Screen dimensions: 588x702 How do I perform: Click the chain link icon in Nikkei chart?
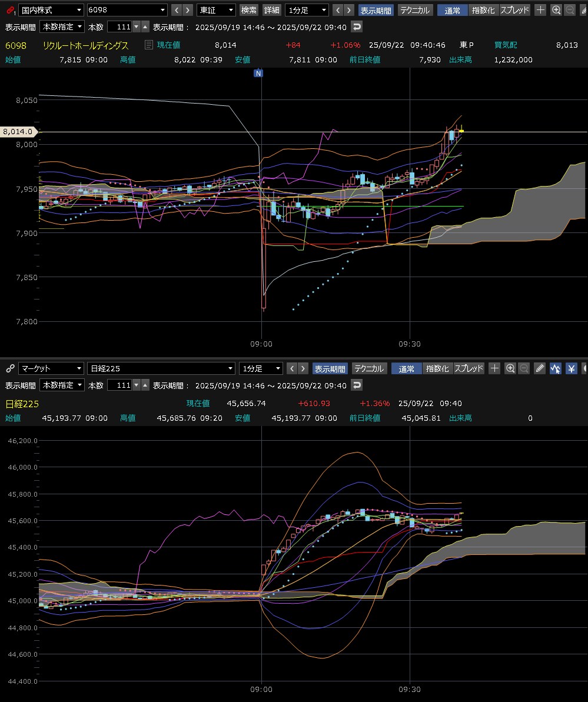10,368
